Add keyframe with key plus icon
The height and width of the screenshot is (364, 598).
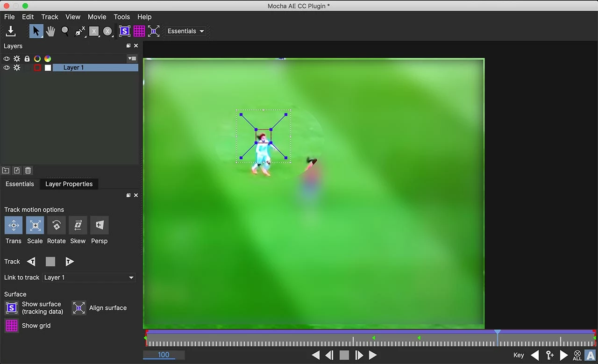[x=550, y=355]
